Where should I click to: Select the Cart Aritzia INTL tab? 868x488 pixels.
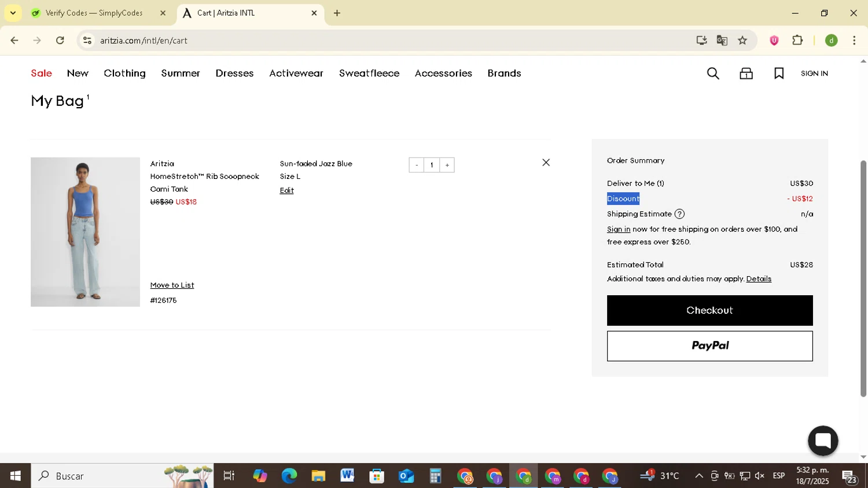pyautogui.click(x=250, y=13)
